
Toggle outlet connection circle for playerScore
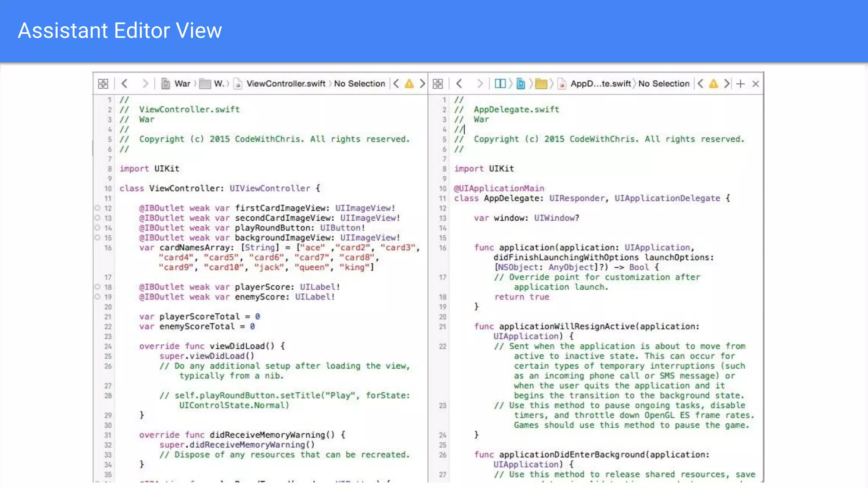pyautogui.click(x=97, y=287)
